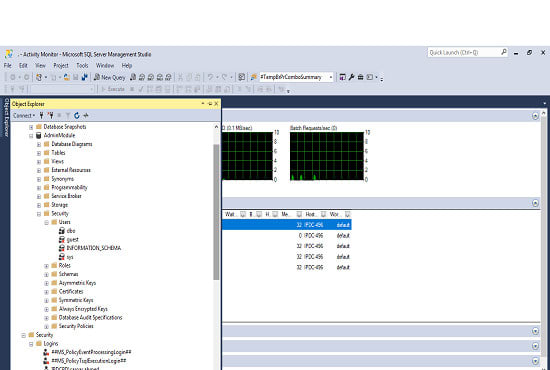Click the vertical Object Explorer side tab
Viewport: 550px width, 370px height.
pos(6,117)
